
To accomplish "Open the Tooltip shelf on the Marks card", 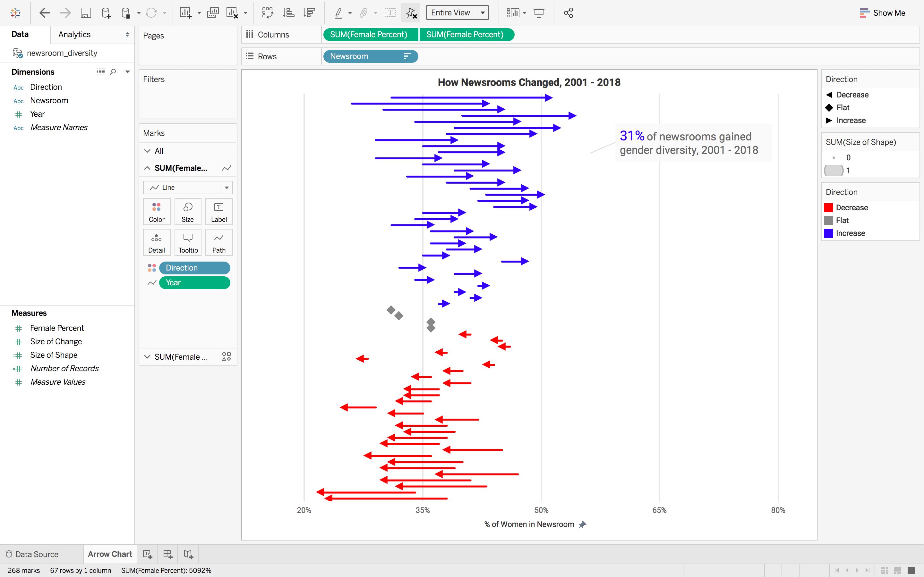I will click(x=187, y=242).
